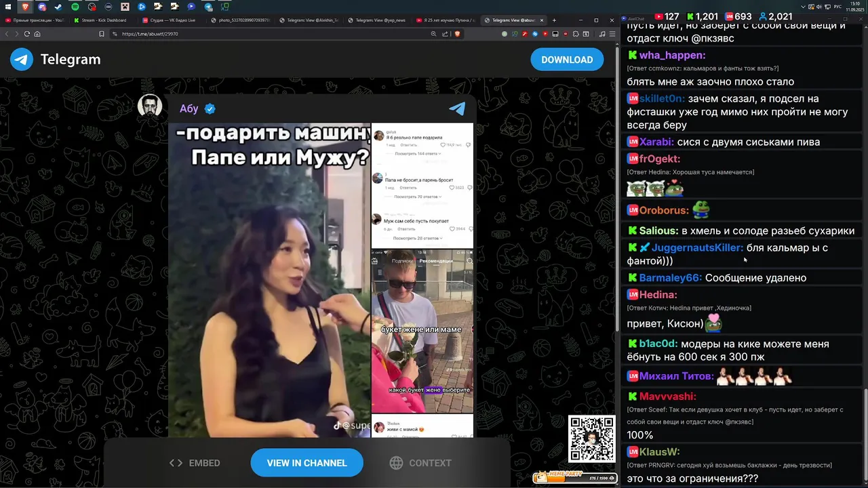868x488 pixels.
Task: Click VIEW IN CHANNEL button
Action: (307, 463)
